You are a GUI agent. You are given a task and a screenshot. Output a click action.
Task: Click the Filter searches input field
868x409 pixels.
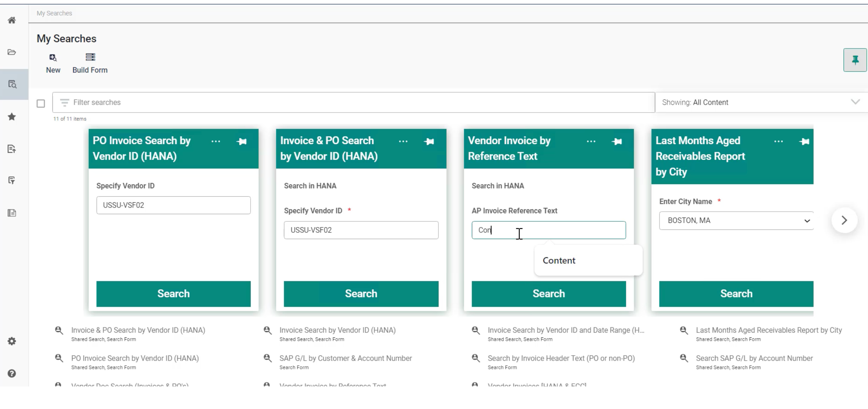pyautogui.click(x=354, y=103)
